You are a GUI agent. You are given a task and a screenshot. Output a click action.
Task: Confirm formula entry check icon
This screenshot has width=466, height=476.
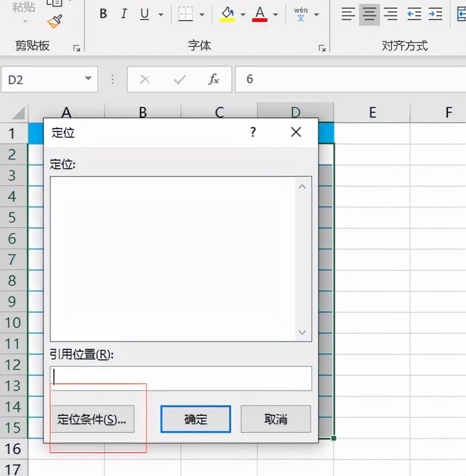180,80
